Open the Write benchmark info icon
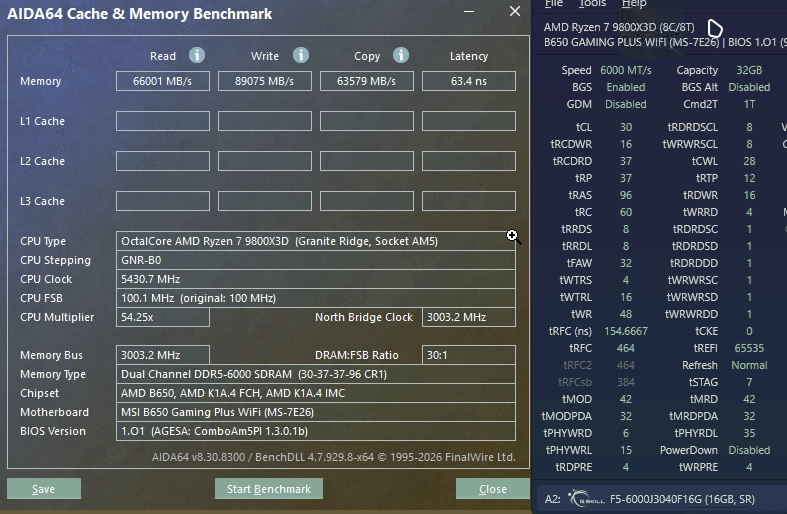787x514 pixels. (x=301, y=55)
